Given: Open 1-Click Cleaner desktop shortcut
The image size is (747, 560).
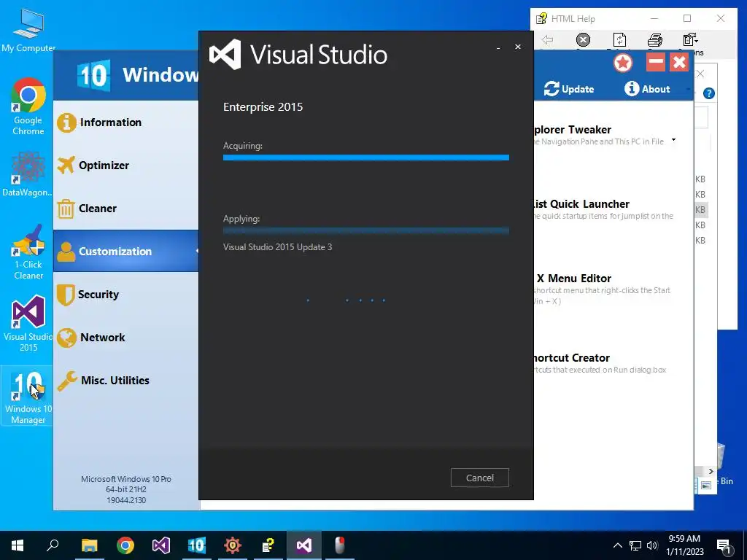Looking at the screenshot, I should [28, 252].
